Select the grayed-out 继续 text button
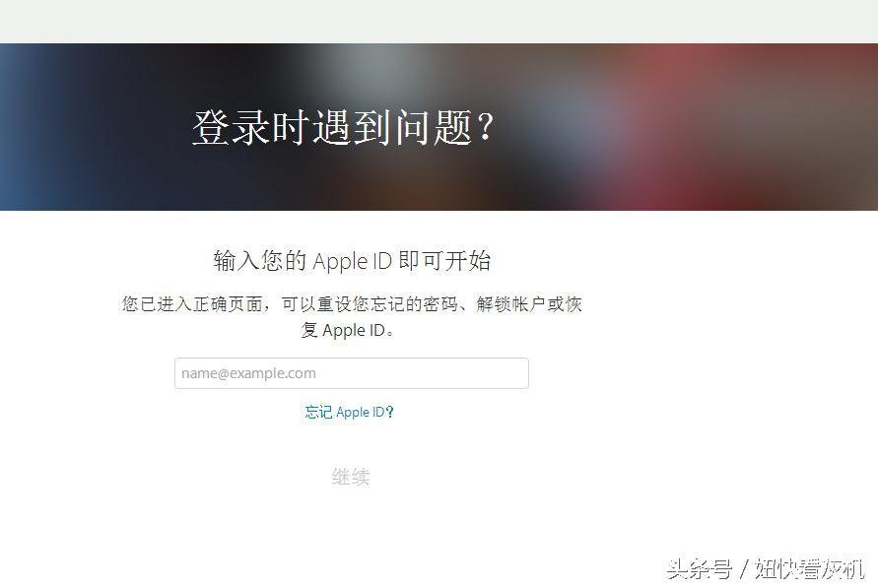Image resolution: width=878 pixels, height=588 pixels. click(x=351, y=477)
